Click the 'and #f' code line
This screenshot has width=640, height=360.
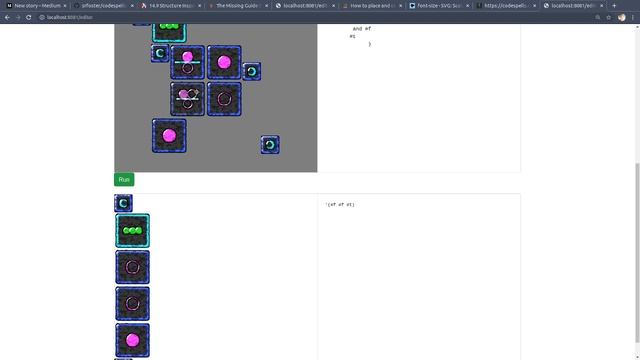362,29
